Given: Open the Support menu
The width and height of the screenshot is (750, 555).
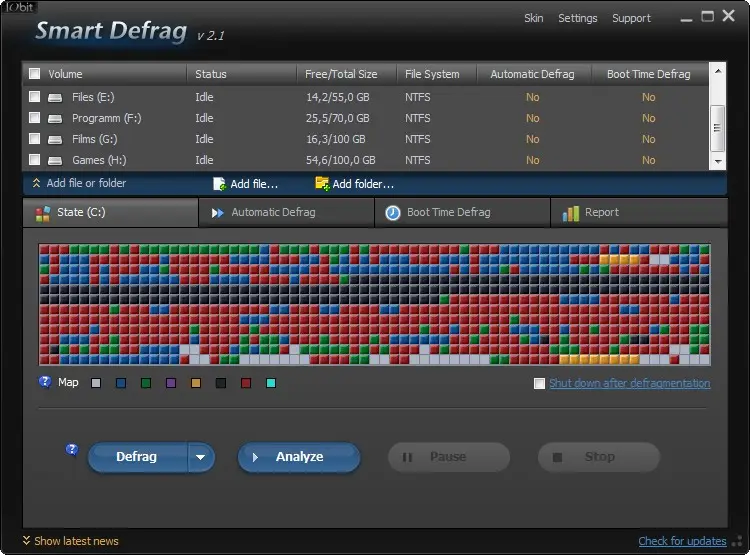Looking at the screenshot, I should tap(631, 19).
